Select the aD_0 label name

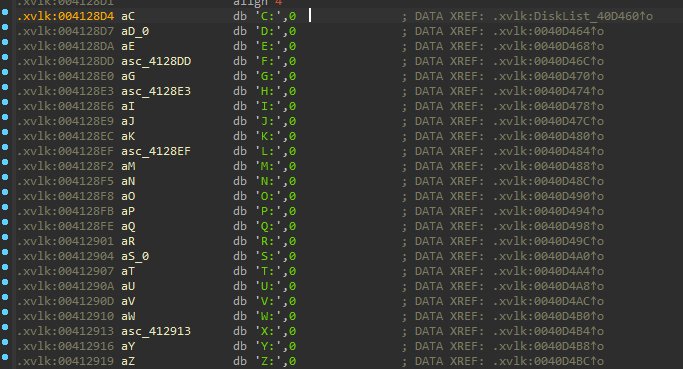coord(135,31)
